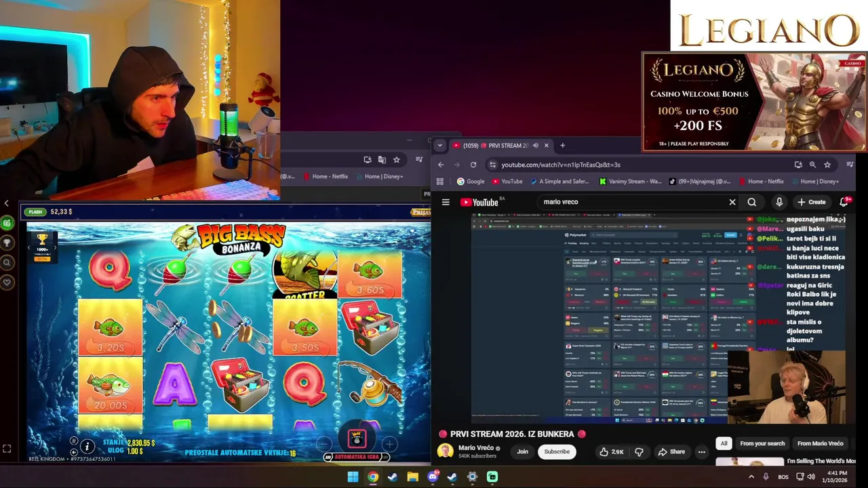Click the Join channel button
The height and width of the screenshot is (488, 868).
(x=522, y=451)
